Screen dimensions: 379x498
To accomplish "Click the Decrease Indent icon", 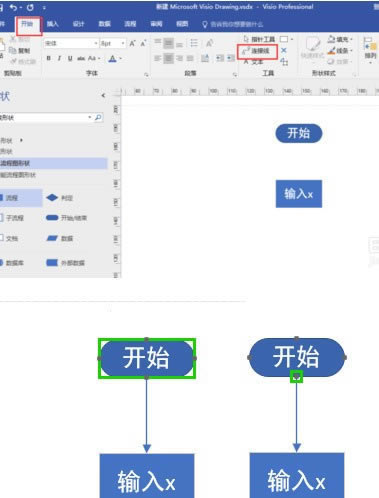I will [x=220, y=58].
